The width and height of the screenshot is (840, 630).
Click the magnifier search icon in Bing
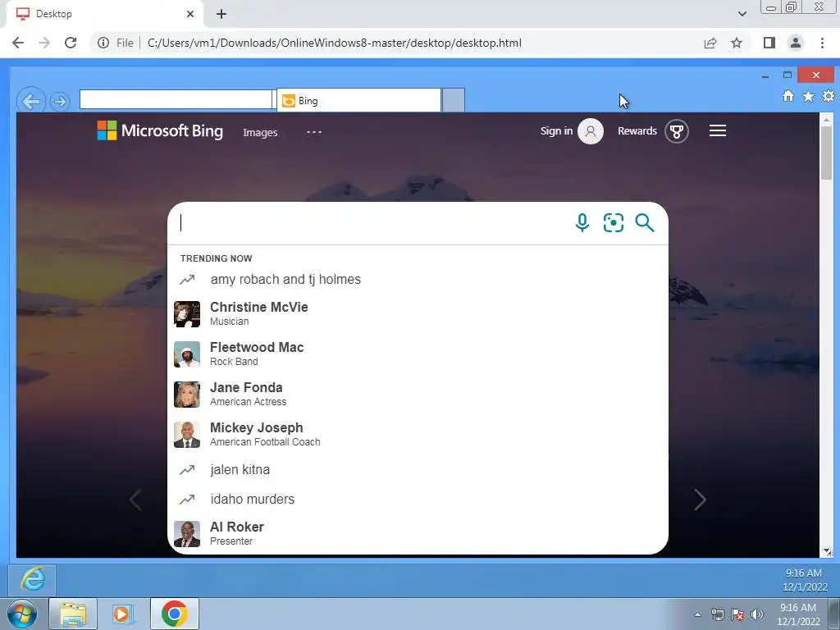coord(645,222)
